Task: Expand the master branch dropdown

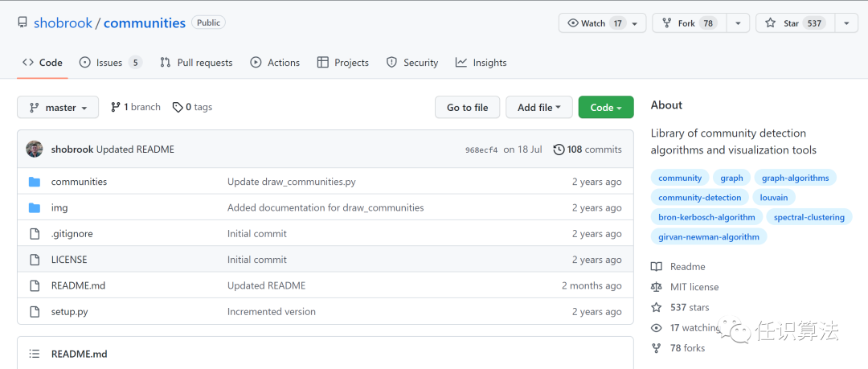Action: (x=58, y=108)
